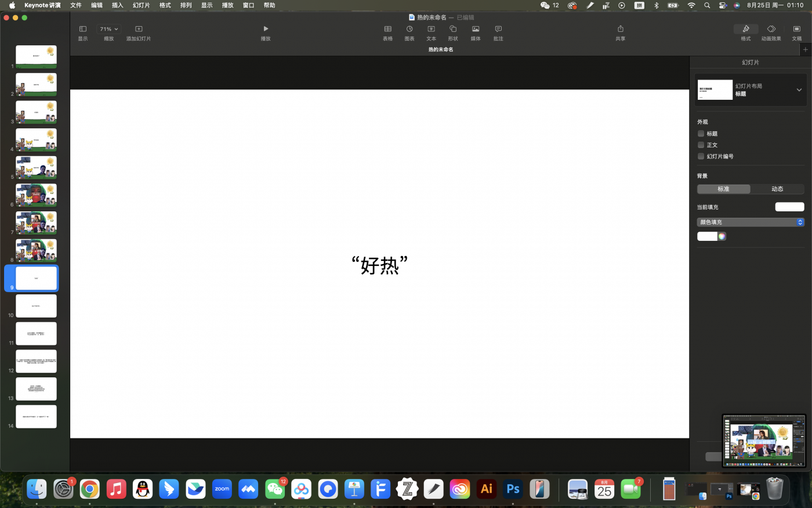Expand the 颜色填充 fill type dropdown
Image resolution: width=812 pixels, height=508 pixels.
coord(751,222)
